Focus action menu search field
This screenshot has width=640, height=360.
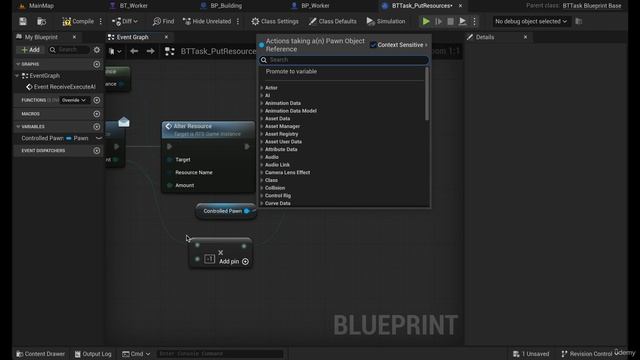tap(343, 60)
